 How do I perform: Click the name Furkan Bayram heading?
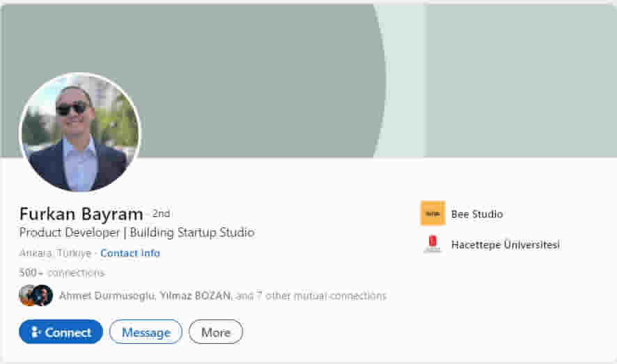81,214
